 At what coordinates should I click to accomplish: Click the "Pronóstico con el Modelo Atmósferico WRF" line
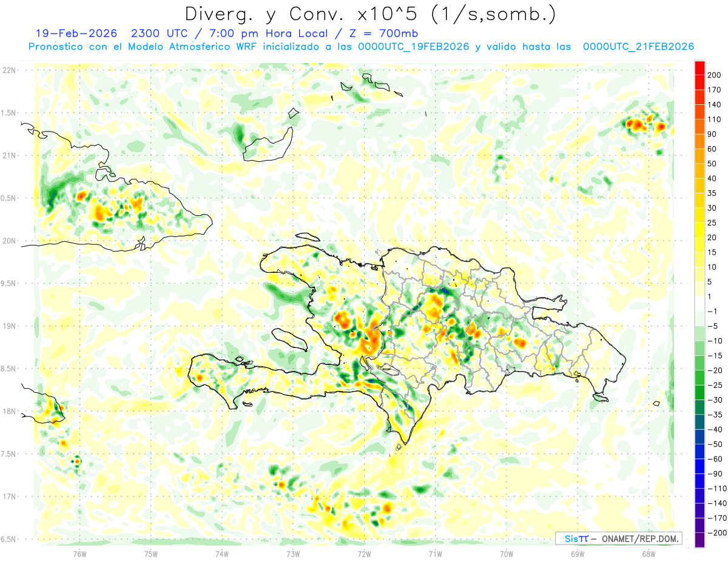(143, 47)
